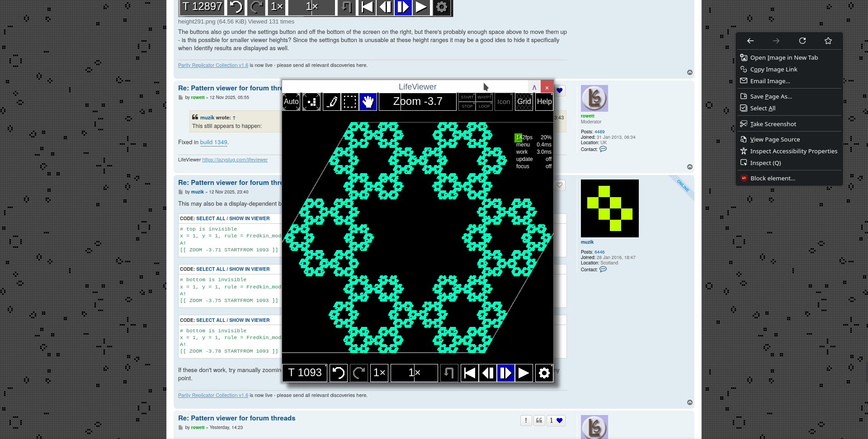Like the last post with heart icon
Viewport: 868px width, 439px height.
point(556,420)
